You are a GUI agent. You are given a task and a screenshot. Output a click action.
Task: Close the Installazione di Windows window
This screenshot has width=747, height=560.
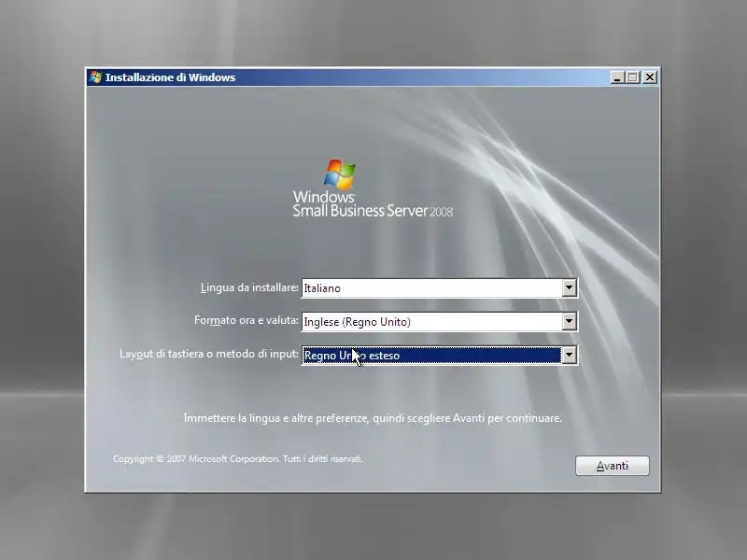pos(650,77)
